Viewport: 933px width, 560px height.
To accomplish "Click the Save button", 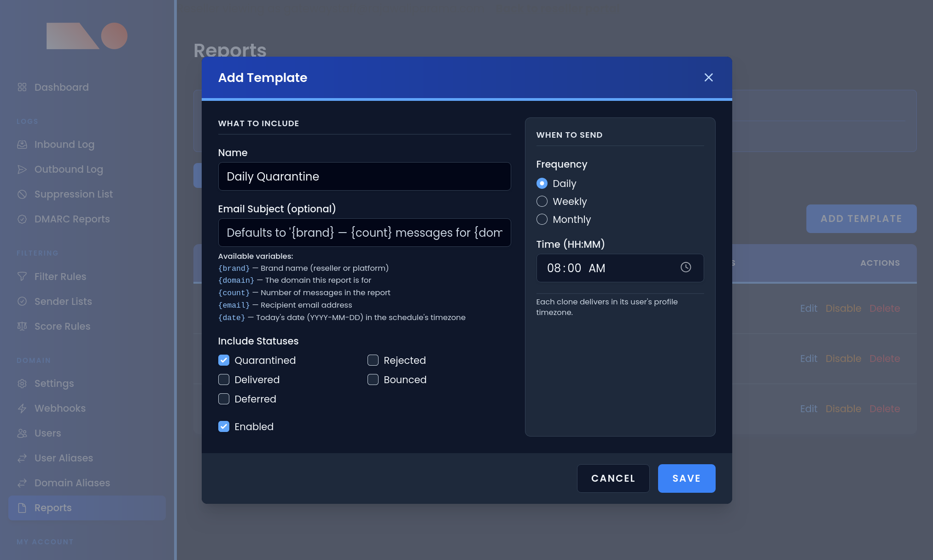I will (x=687, y=478).
